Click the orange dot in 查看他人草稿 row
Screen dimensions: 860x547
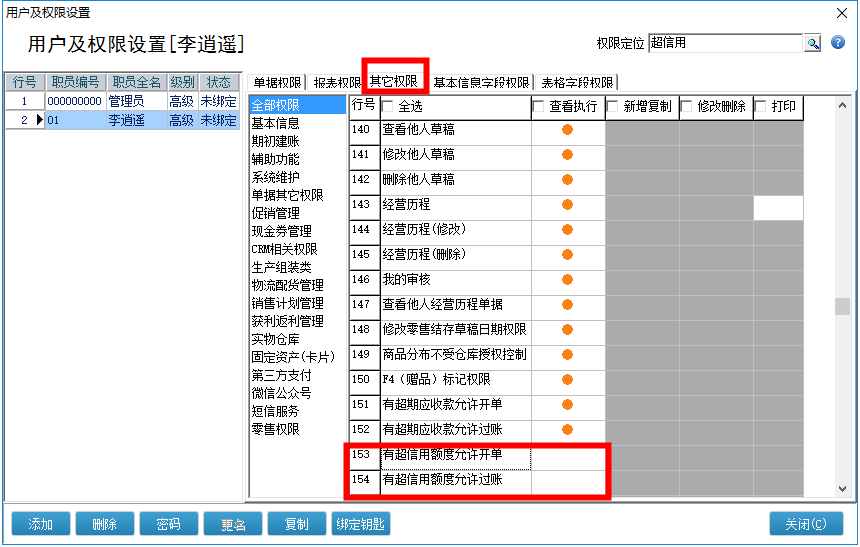[x=568, y=130]
